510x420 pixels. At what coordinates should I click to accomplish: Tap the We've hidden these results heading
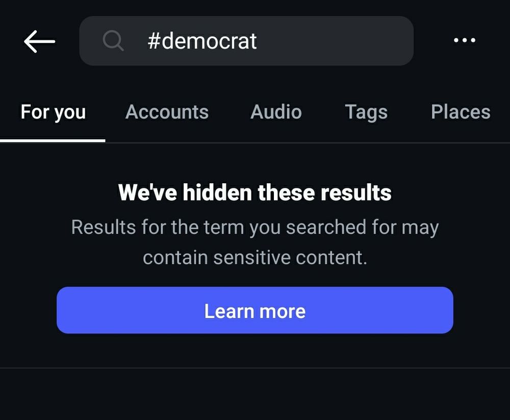click(254, 192)
